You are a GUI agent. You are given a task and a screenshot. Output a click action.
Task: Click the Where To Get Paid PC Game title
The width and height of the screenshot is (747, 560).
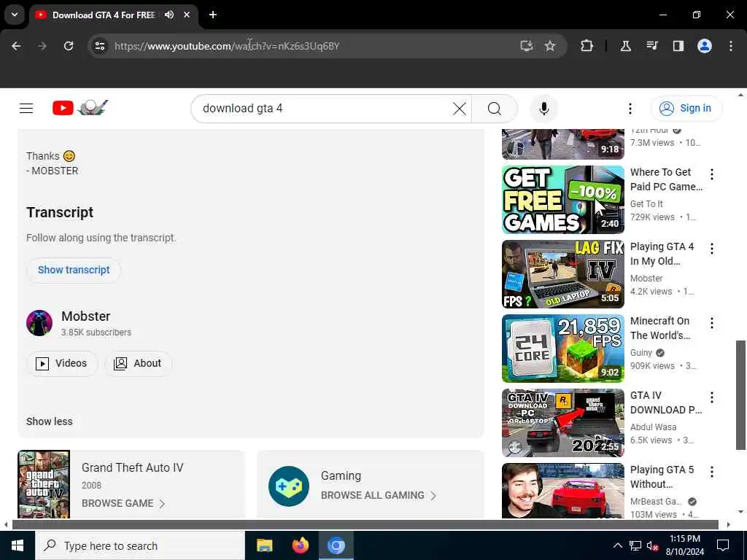(x=666, y=179)
